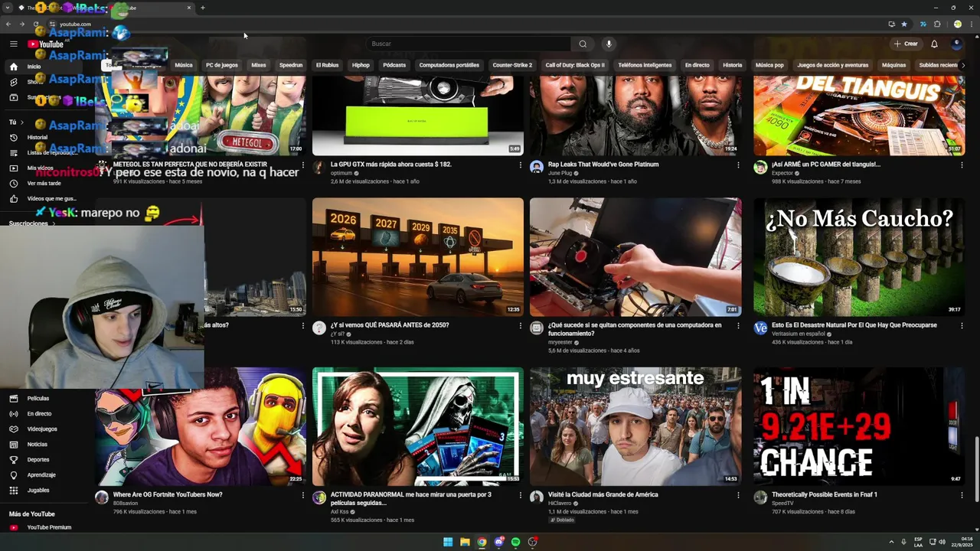Screen dimensions: 980x551
Task: Open Chrome profile avatar
Action: point(957,24)
